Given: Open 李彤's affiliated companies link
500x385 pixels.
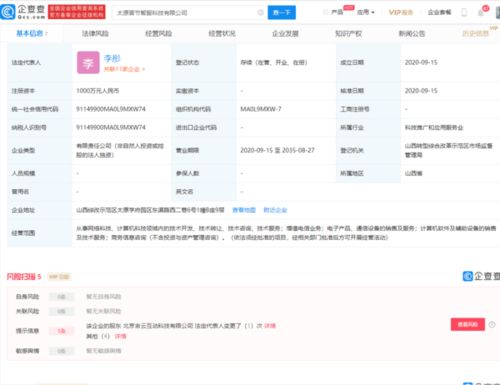Looking at the screenshot, I should (124, 69).
